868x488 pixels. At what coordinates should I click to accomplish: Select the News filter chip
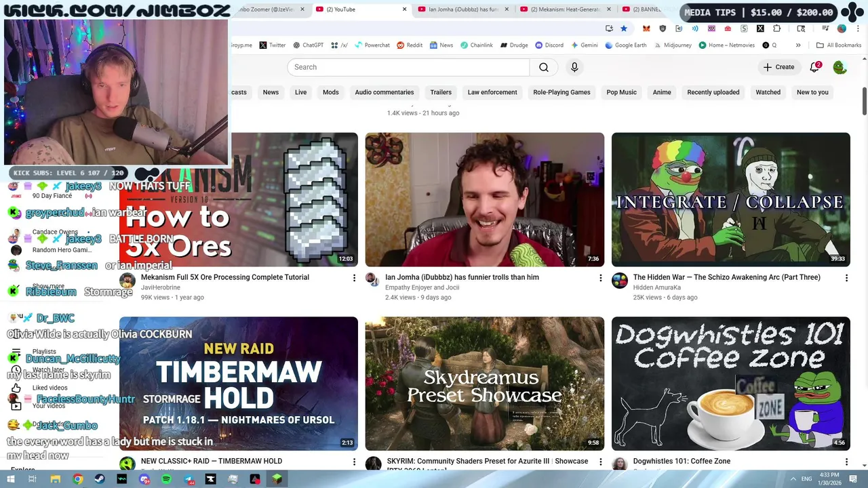click(271, 92)
